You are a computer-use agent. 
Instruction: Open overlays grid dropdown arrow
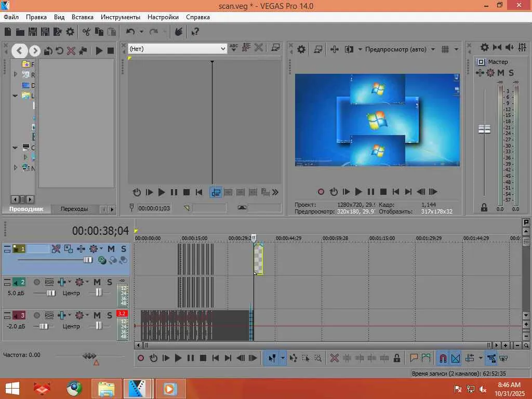click(456, 49)
